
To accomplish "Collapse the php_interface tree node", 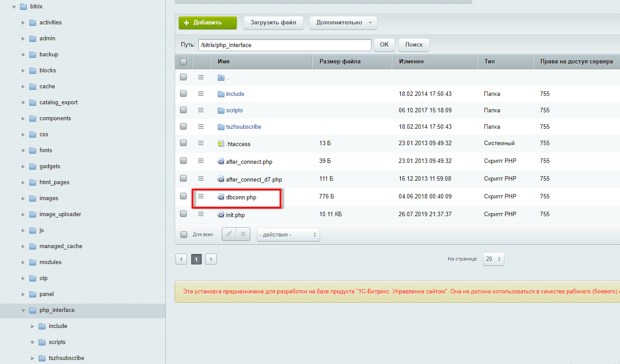I will pyautogui.click(x=23, y=310).
